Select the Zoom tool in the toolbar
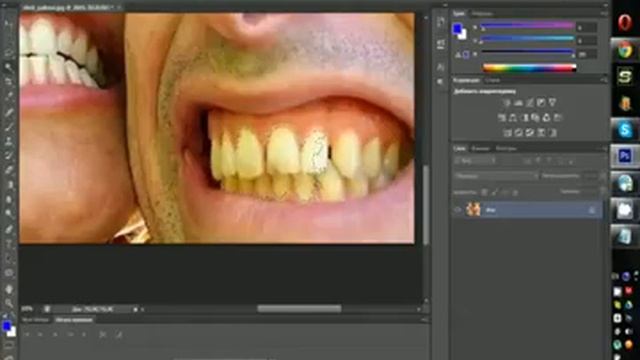The image size is (640, 360). [9, 303]
